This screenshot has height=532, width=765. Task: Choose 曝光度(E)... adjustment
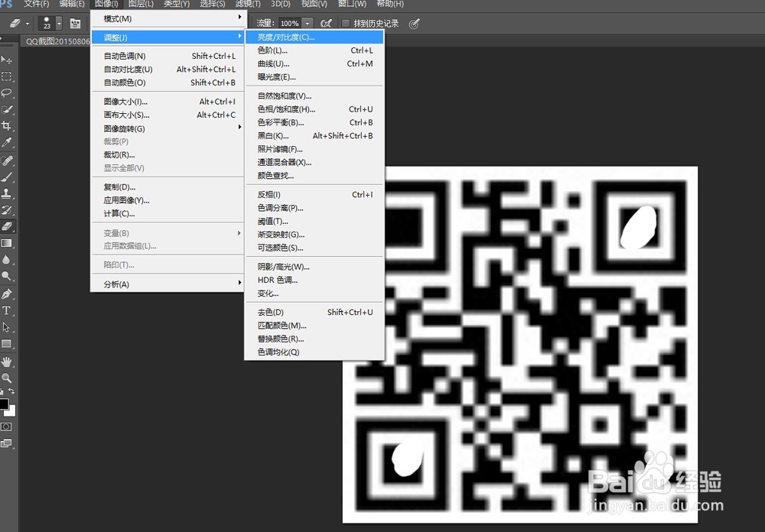coord(314,77)
